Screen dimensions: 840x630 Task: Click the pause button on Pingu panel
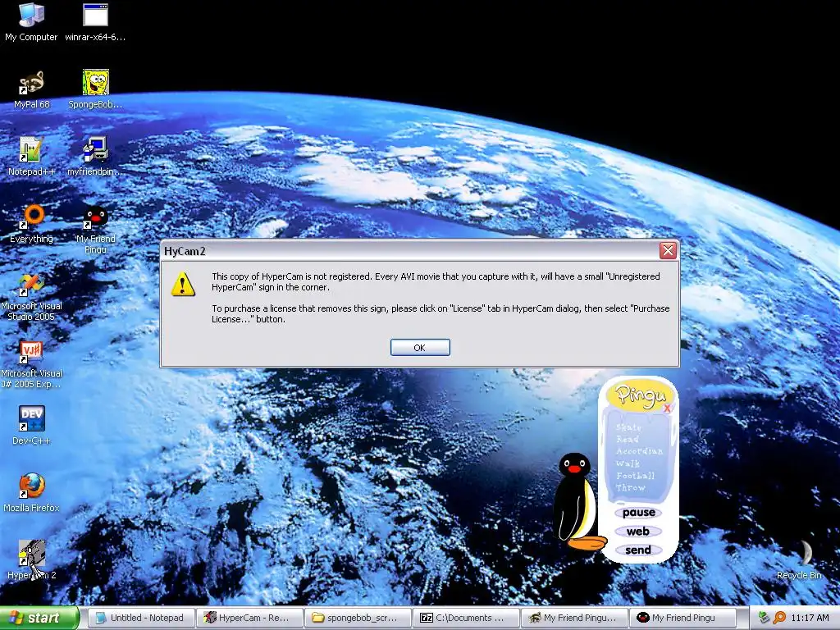point(638,513)
